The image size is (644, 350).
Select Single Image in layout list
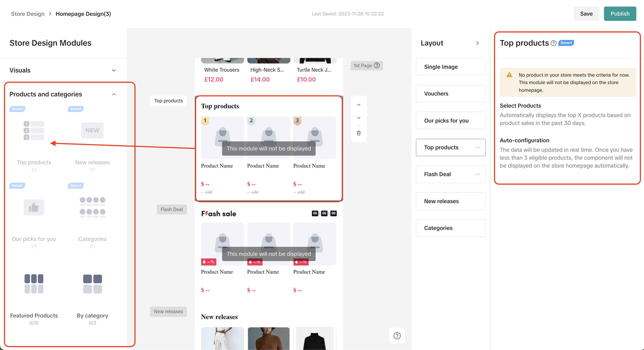[x=450, y=67]
